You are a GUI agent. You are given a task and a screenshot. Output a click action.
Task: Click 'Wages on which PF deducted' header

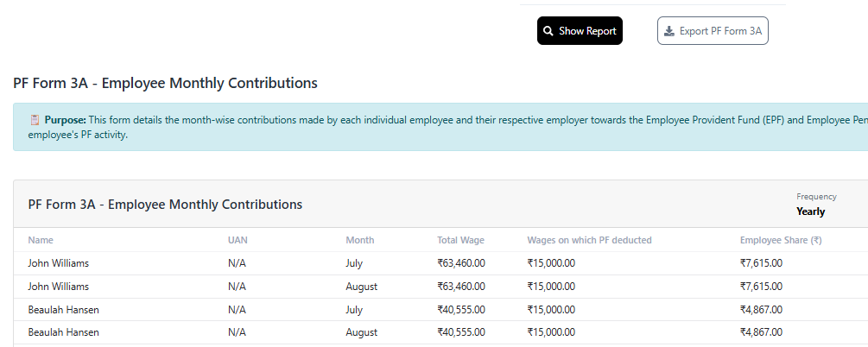point(589,240)
